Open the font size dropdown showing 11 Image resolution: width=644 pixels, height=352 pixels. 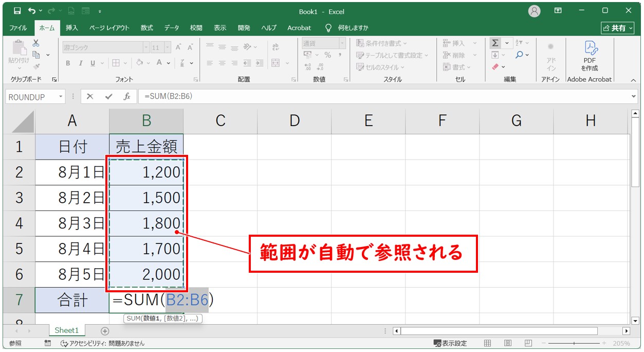(x=168, y=47)
